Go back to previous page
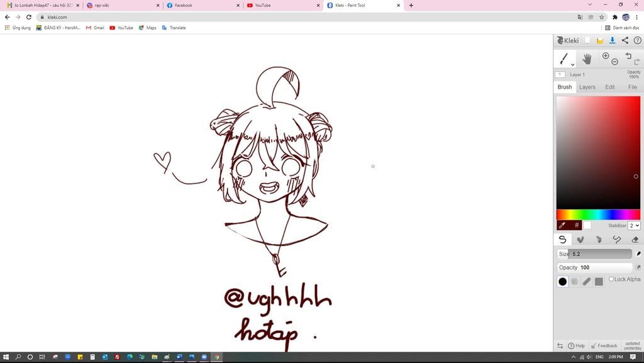This screenshot has height=363, width=644. click(x=8, y=17)
